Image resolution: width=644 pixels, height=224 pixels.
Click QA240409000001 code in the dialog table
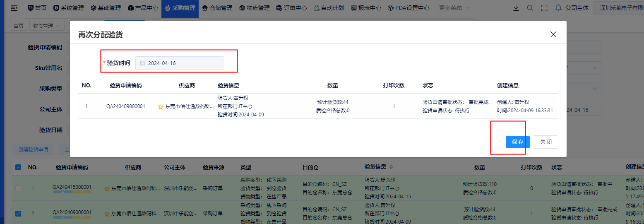126,106
